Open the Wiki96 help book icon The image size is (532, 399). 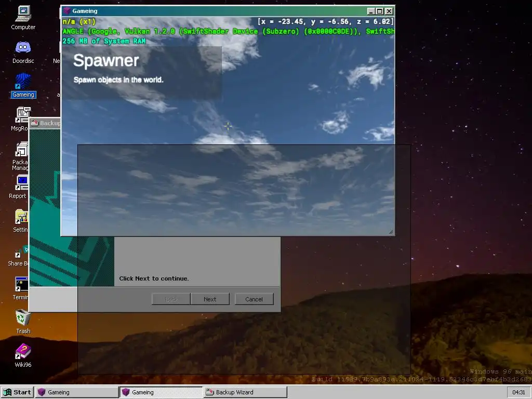click(x=23, y=355)
